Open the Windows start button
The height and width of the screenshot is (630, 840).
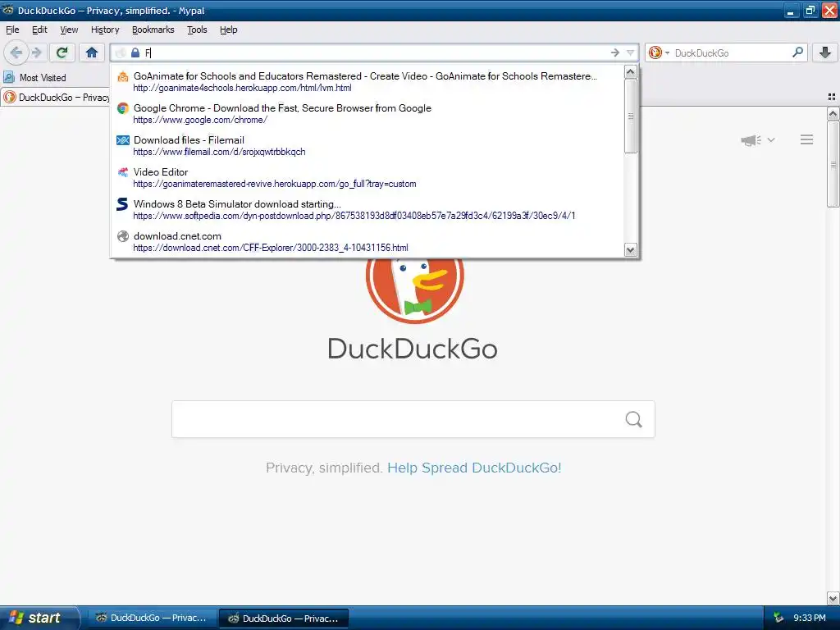coord(39,618)
